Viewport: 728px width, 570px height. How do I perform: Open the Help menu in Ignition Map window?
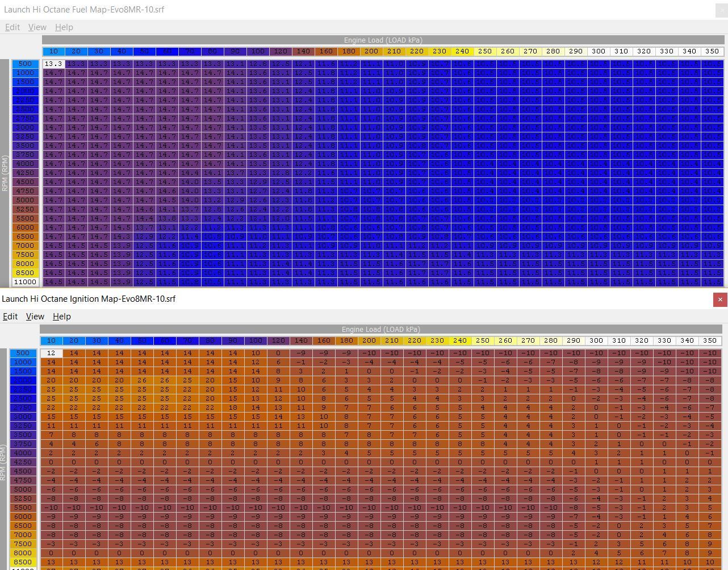(x=62, y=317)
